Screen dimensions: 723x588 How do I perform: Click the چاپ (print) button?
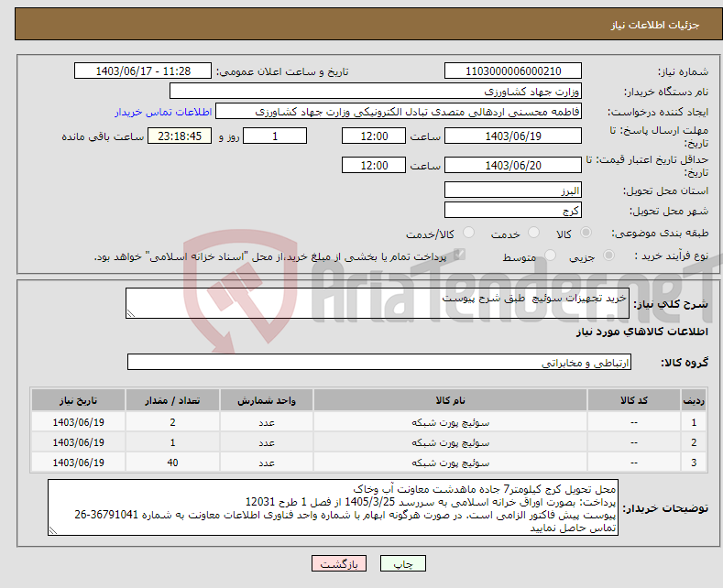point(402,563)
